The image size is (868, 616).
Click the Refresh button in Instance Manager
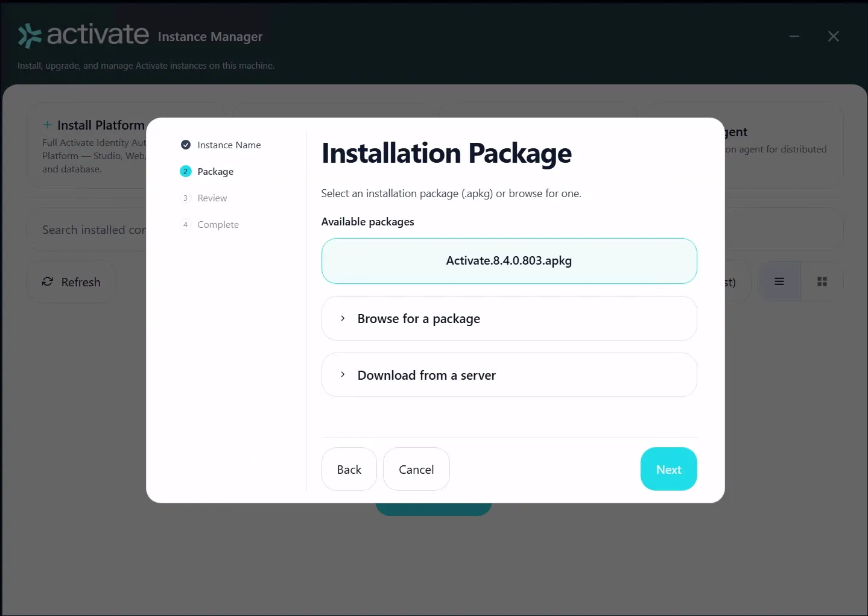tap(71, 281)
